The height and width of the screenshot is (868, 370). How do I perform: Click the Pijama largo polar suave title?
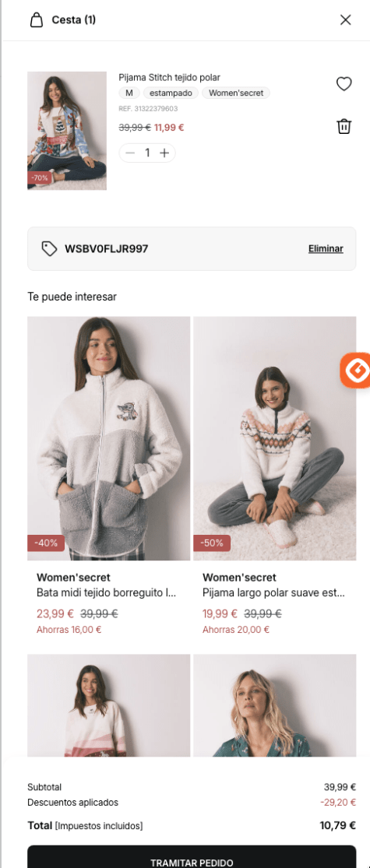(274, 593)
